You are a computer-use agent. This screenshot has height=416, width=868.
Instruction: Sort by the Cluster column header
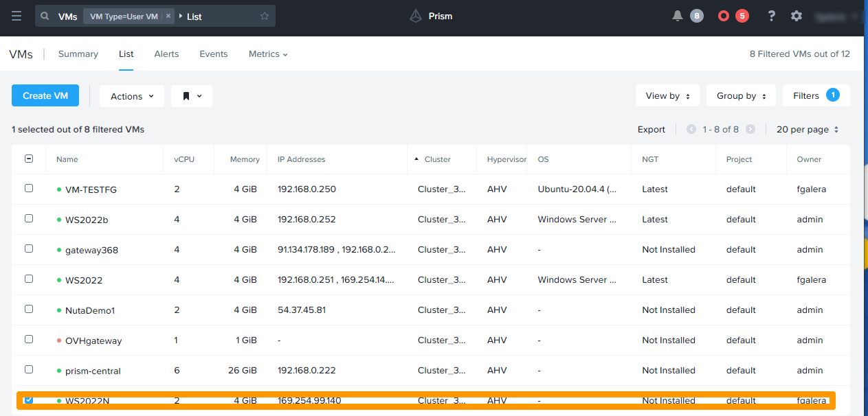437,159
